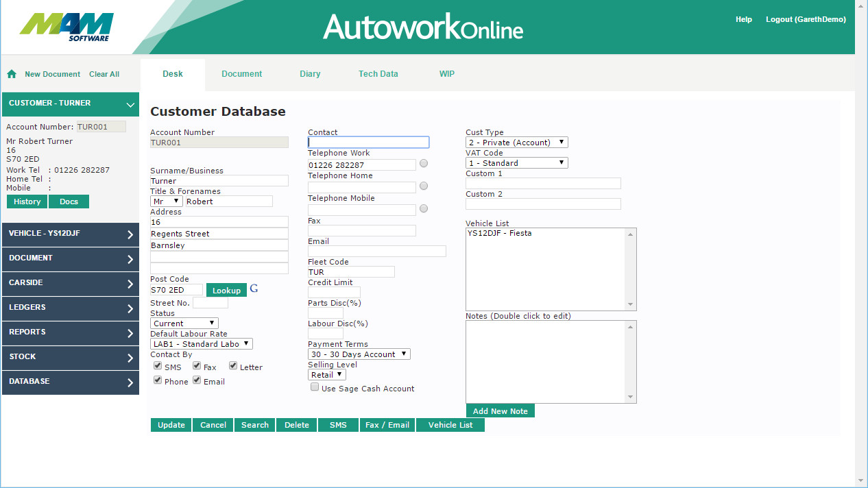Collapse the Customer - Turner panel chevron
Image resolution: width=868 pixels, height=488 pixels.
pos(130,104)
